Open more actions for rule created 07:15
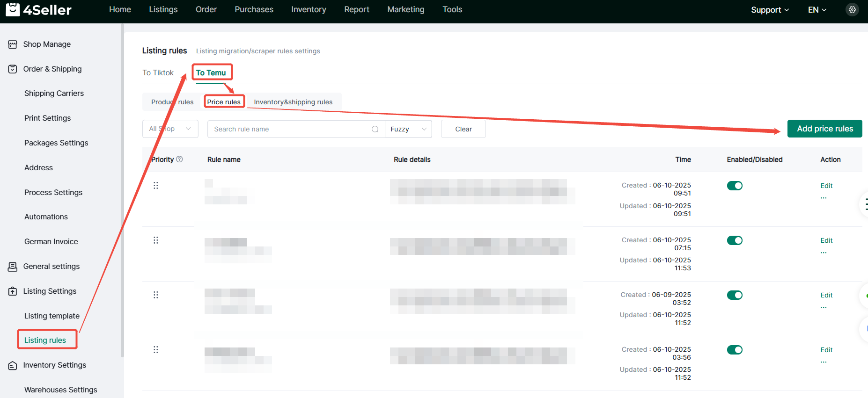 click(x=824, y=253)
